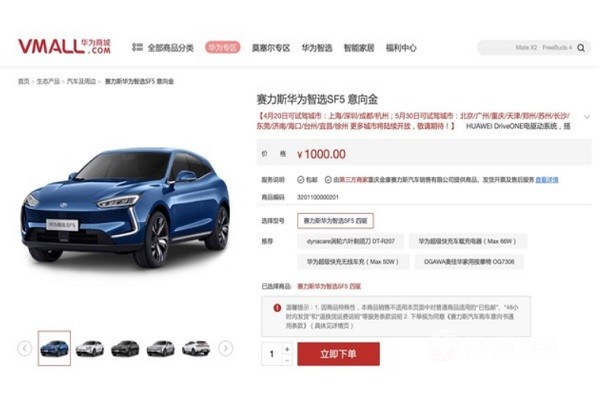600x400 pixels.
Task: Click the red warning notice icon
Action: (277, 308)
